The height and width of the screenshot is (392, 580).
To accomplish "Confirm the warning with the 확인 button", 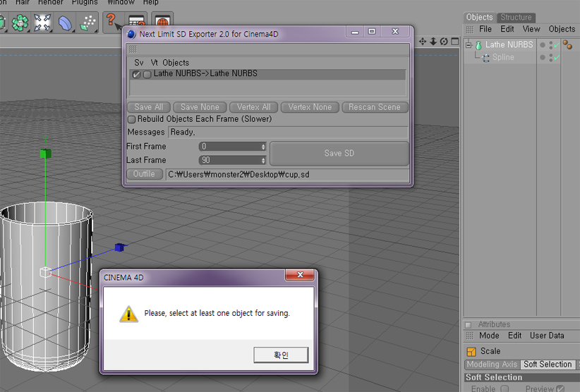I will [281, 355].
